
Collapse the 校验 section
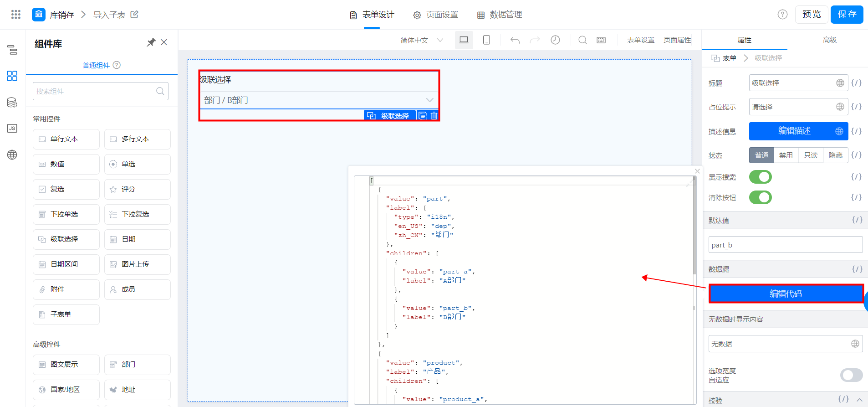click(859, 400)
